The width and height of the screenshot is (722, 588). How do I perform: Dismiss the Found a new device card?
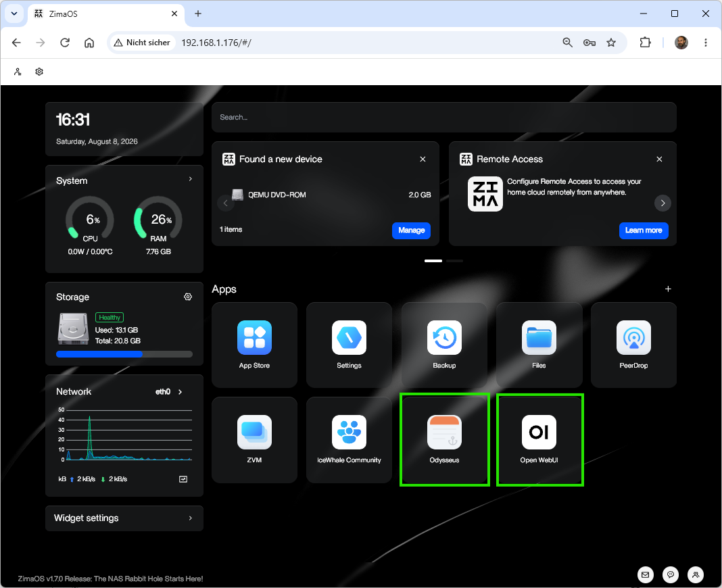[423, 160]
